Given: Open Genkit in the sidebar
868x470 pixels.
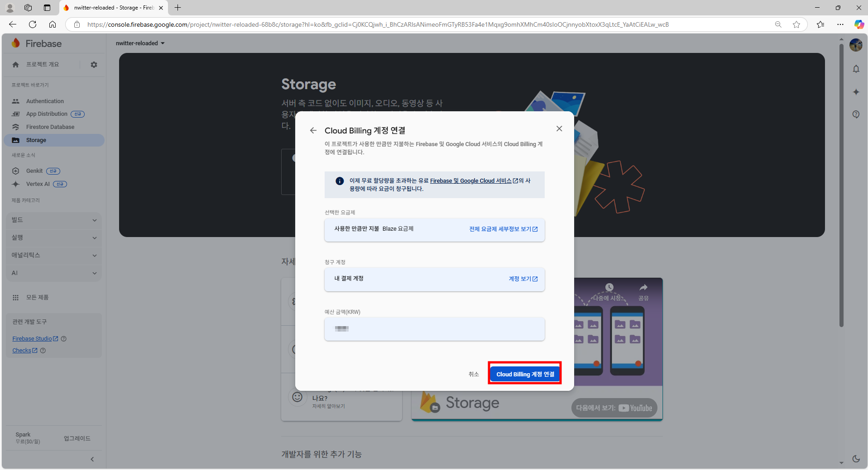Looking at the screenshot, I should (34, 171).
